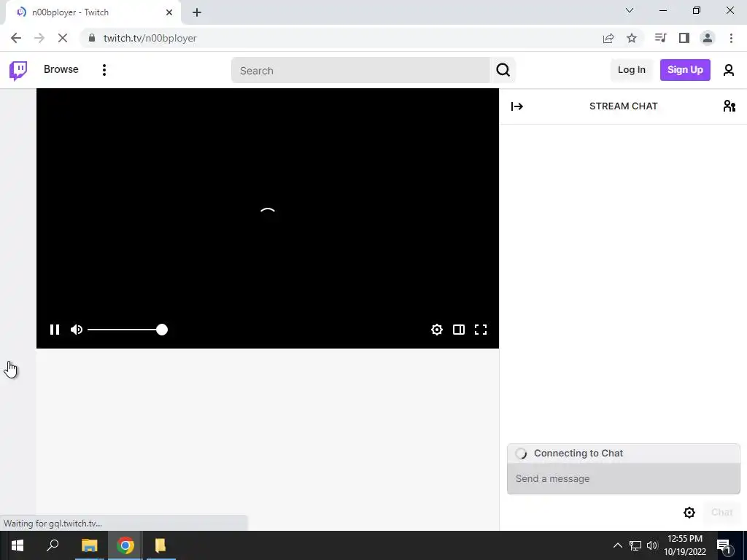Viewport: 747px width, 560px height.
Task: Open the user profile icon menu
Action: pos(729,71)
